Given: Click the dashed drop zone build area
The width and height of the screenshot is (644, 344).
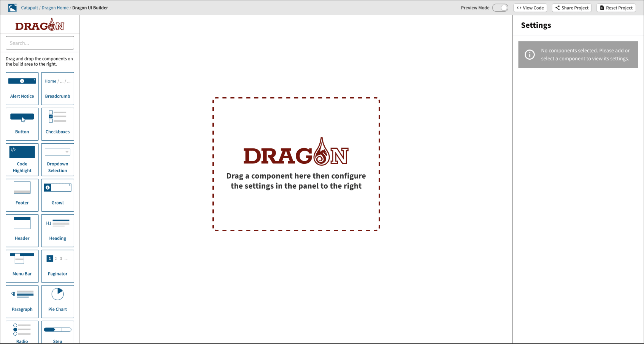Looking at the screenshot, I should (x=296, y=164).
